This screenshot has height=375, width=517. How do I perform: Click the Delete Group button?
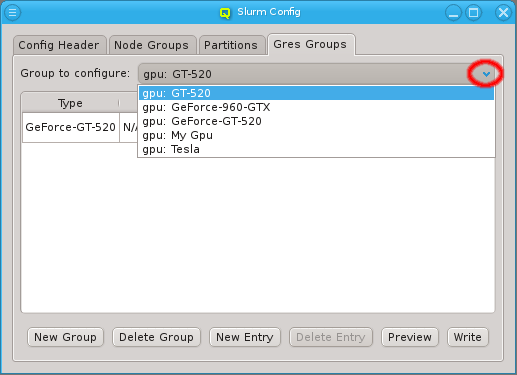156,337
